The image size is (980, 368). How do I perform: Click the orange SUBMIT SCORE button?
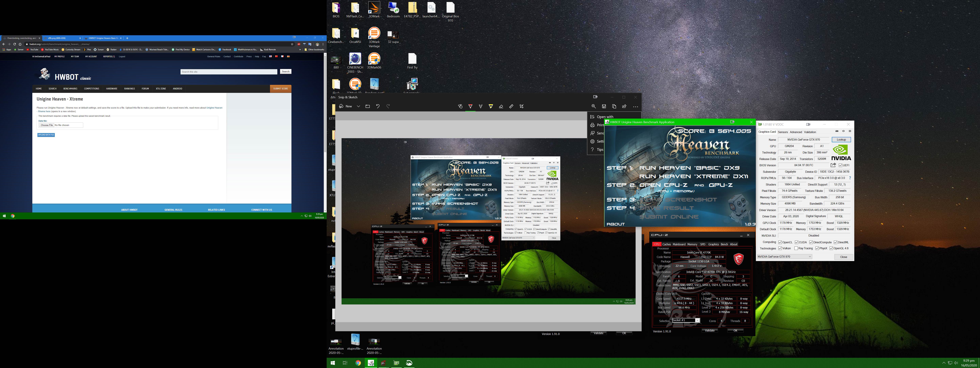(280, 89)
